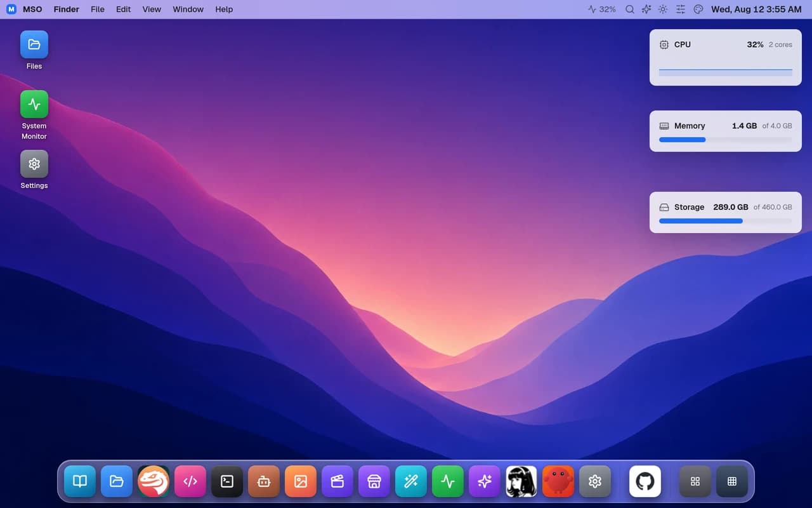Image resolution: width=812 pixels, height=508 pixels.
Task: Click the Memory widget chip icon
Action: (x=664, y=126)
